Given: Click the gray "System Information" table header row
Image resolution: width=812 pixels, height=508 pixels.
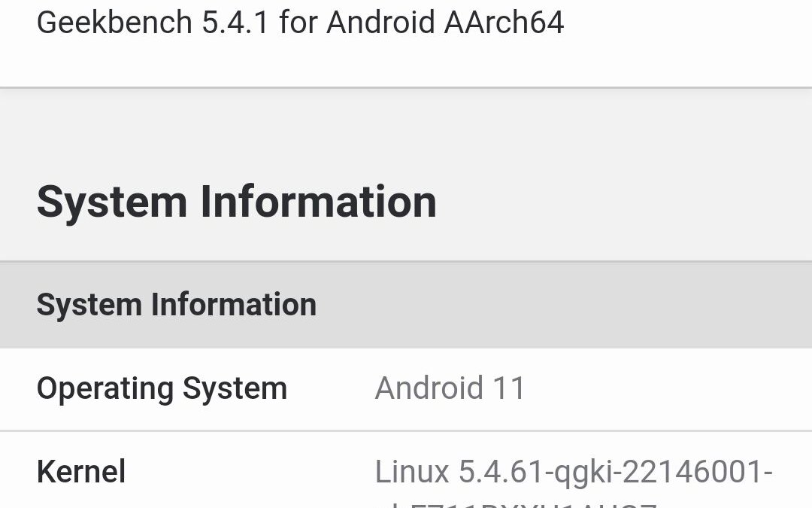Looking at the screenshot, I should coord(406,305).
